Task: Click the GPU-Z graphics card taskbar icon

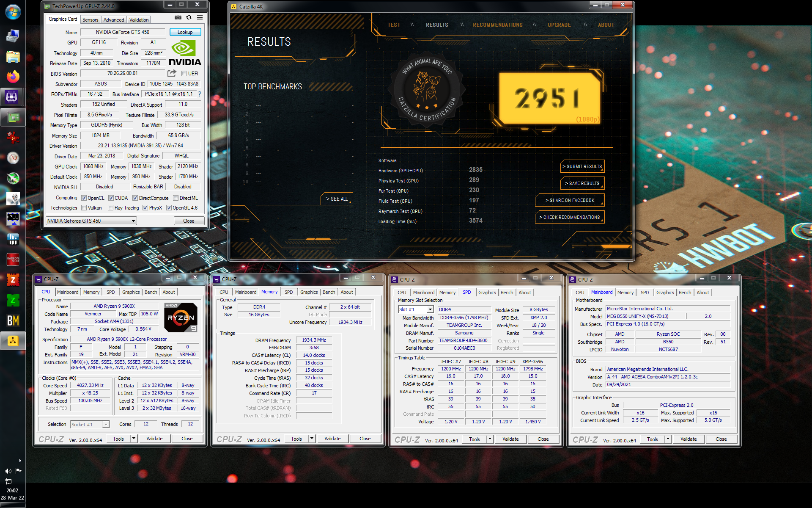Action: point(13,117)
